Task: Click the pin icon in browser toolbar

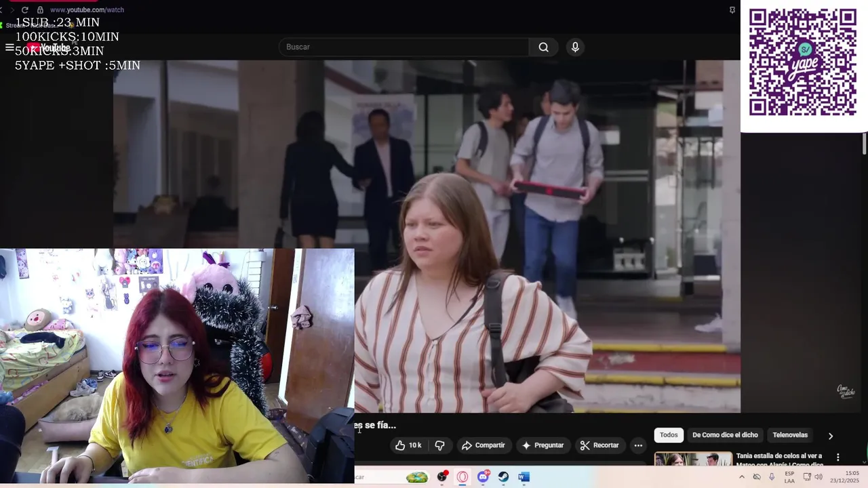Action: [x=732, y=10]
